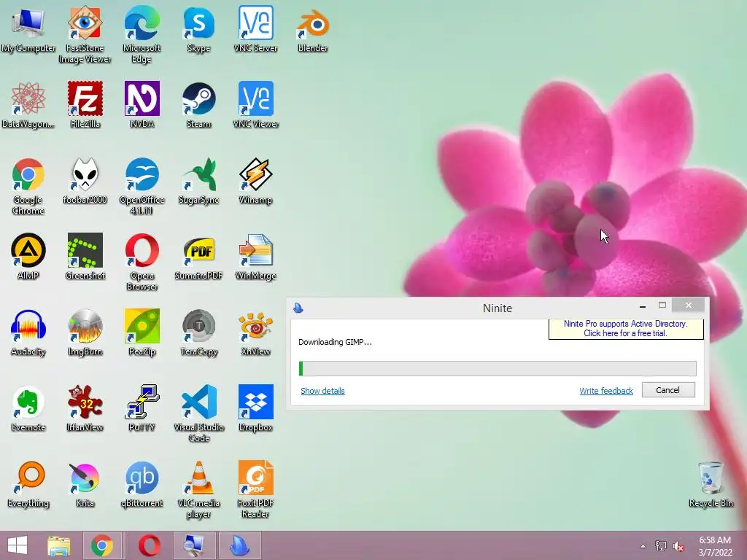The width and height of the screenshot is (747, 560).
Task: Close the Ninite window
Action: click(x=689, y=306)
